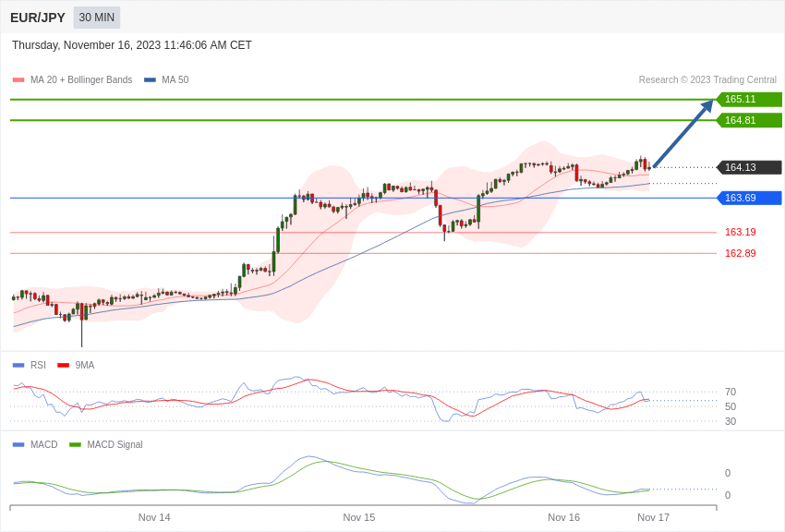785x532 pixels.
Task: Select the 164.13 current price tag
Action: 748,167
